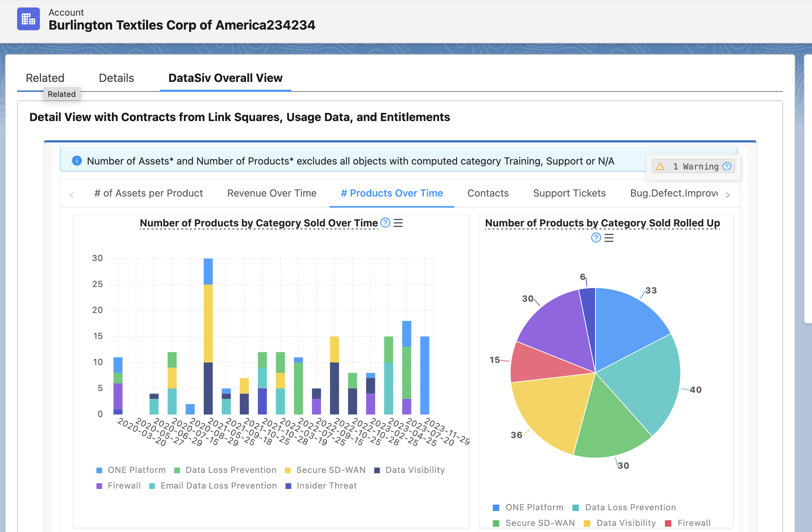Open help for the Rolled Up pie chart
The width and height of the screenshot is (812, 532).
[596, 238]
